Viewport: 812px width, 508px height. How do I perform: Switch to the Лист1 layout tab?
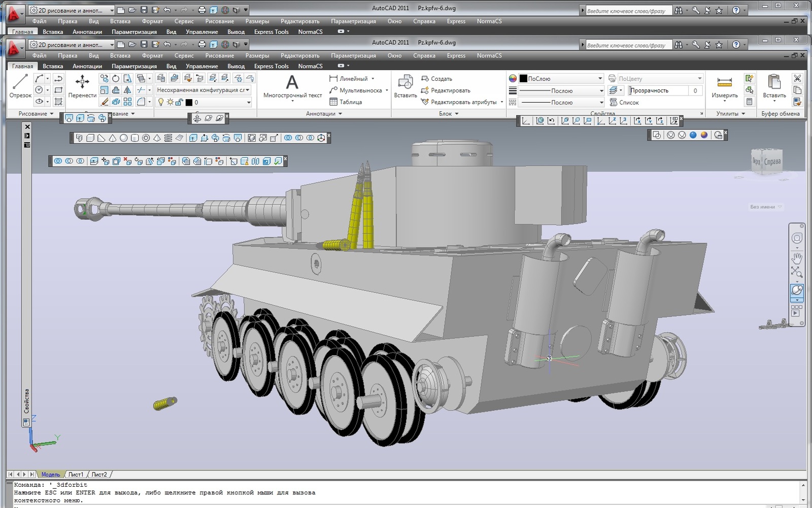click(76, 474)
